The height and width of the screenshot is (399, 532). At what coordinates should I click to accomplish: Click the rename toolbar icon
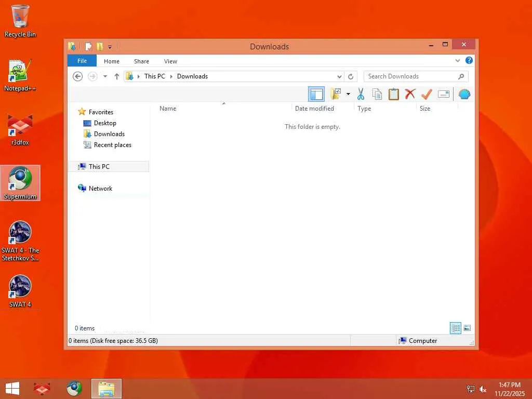pos(444,94)
